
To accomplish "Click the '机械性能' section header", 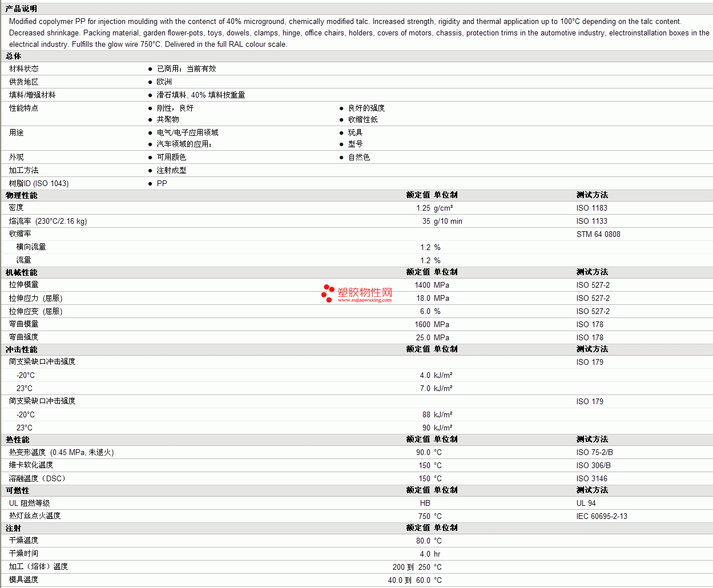I will [22, 272].
